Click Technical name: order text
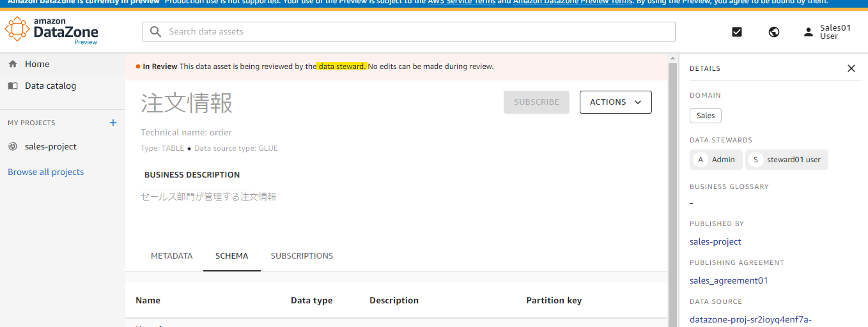Screen dimensions: 868x327 pyautogui.click(x=186, y=132)
